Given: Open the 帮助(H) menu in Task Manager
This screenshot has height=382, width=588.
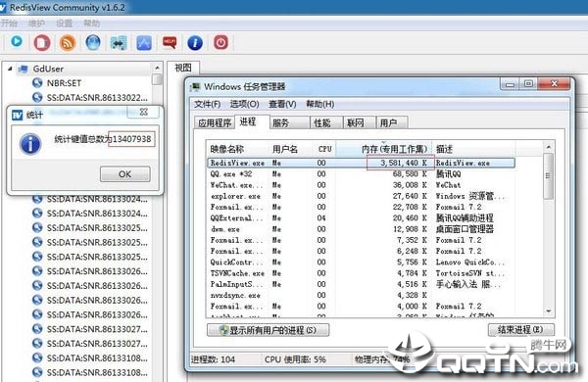Looking at the screenshot, I should pos(319,104).
